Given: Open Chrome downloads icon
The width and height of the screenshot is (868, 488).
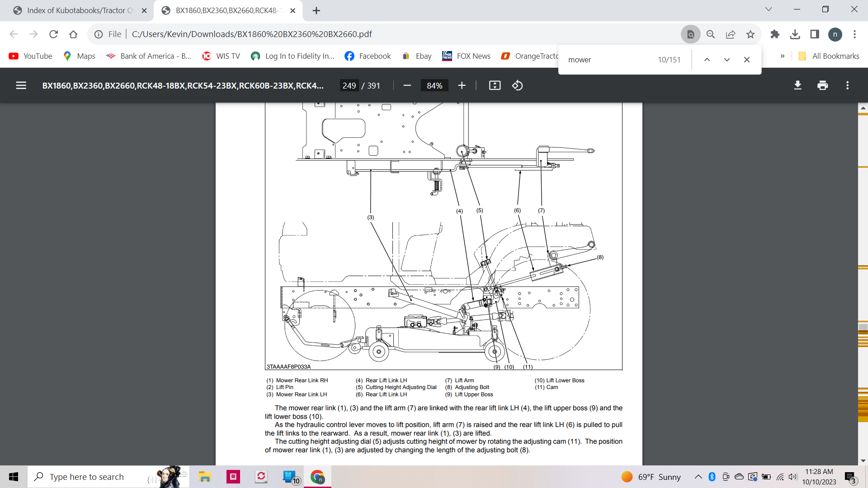Looking at the screenshot, I should tap(795, 34).
